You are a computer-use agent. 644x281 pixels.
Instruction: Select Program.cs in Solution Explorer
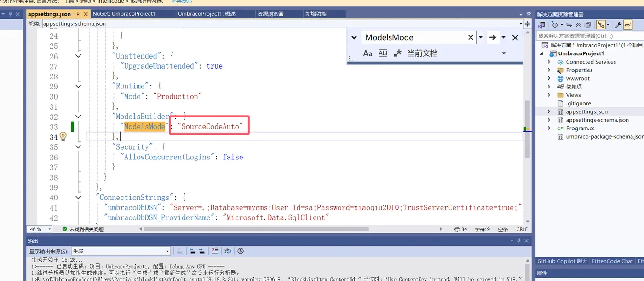point(580,128)
